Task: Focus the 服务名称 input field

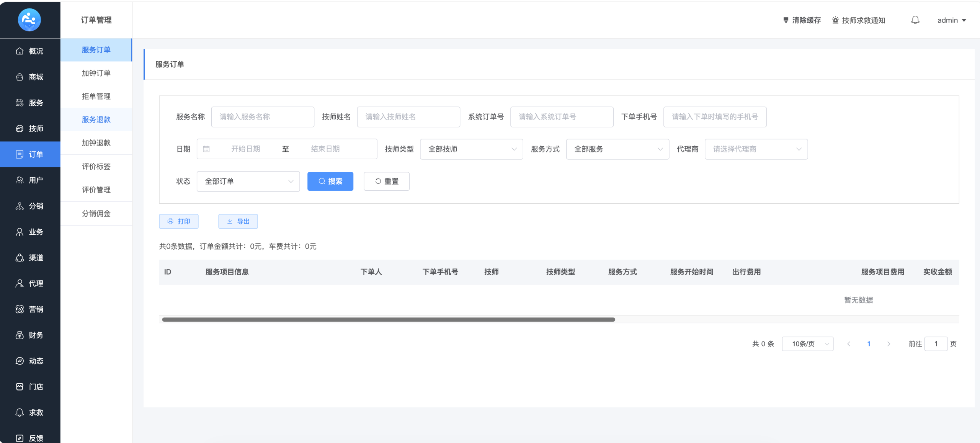Action: (x=263, y=117)
